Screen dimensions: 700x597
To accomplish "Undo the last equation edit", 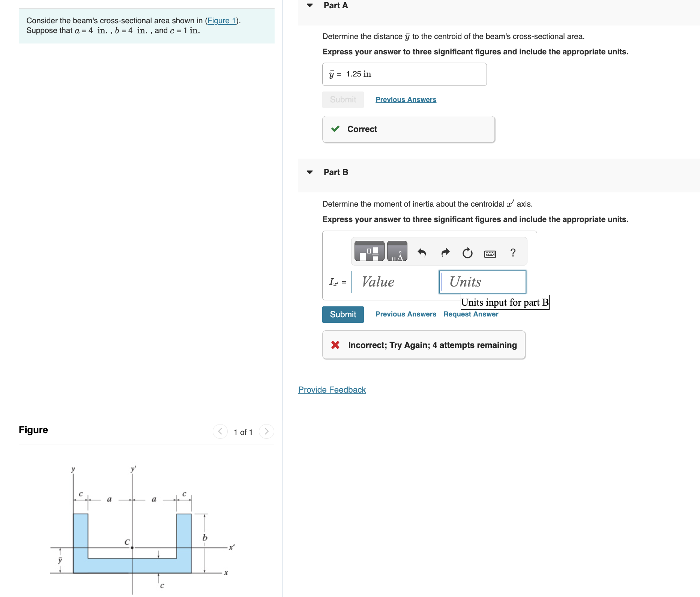I will (422, 252).
